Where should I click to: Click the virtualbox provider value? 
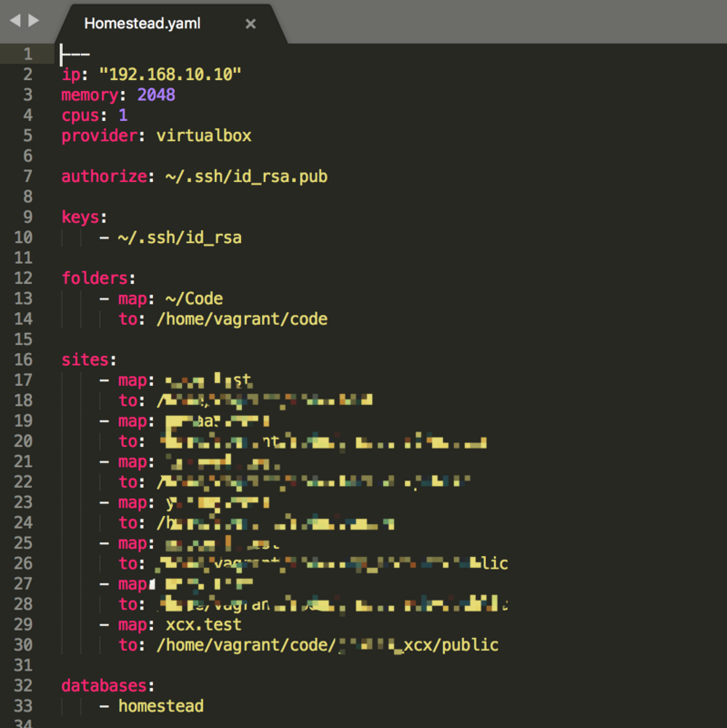[x=204, y=136]
